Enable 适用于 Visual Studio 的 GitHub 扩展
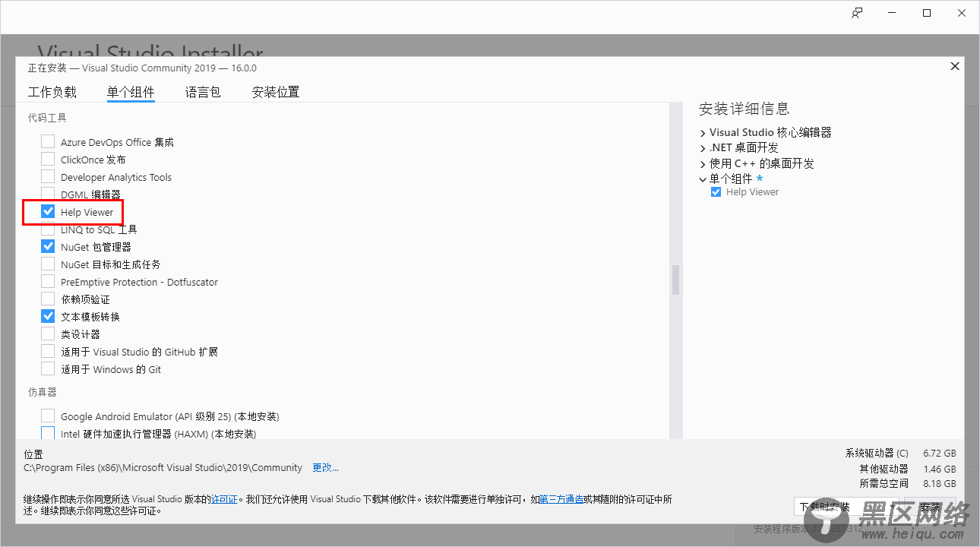This screenshot has width=980, height=547. [x=48, y=351]
